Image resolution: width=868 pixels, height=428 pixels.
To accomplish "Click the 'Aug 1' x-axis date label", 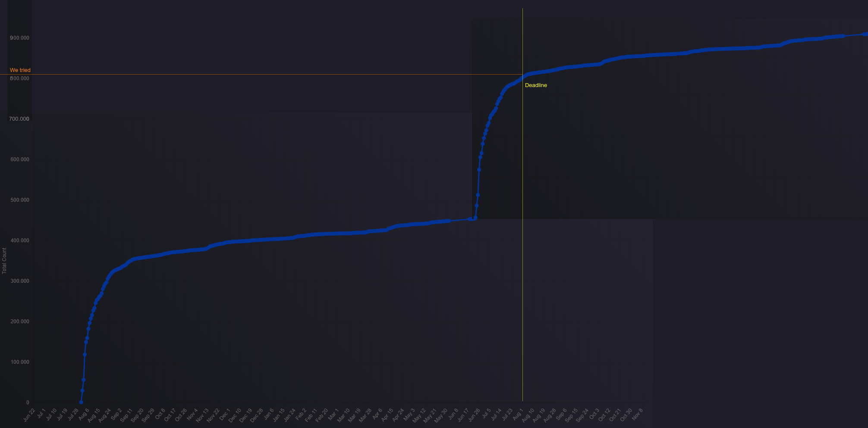I will pyautogui.click(x=518, y=414).
